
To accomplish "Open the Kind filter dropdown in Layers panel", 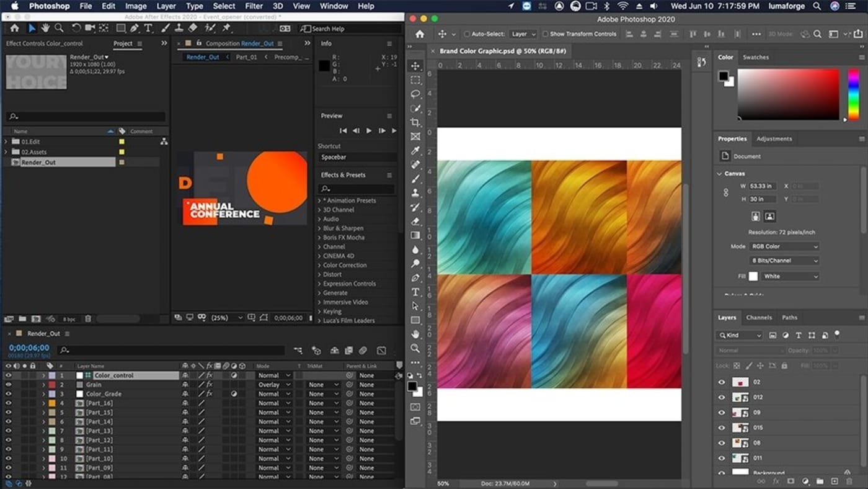I will [x=739, y=335].
